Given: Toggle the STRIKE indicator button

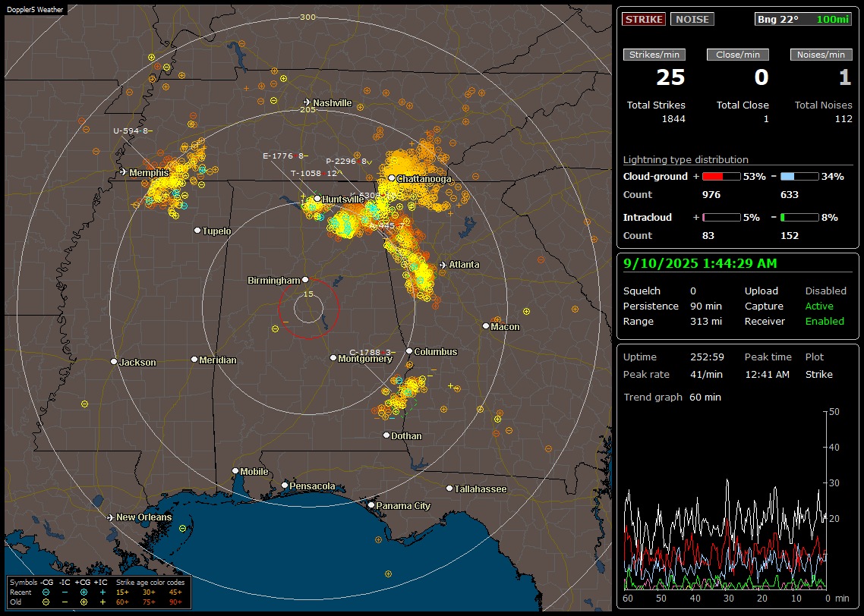Looking at the screenshot, I should pyautogui.click(x=644, y=19).
